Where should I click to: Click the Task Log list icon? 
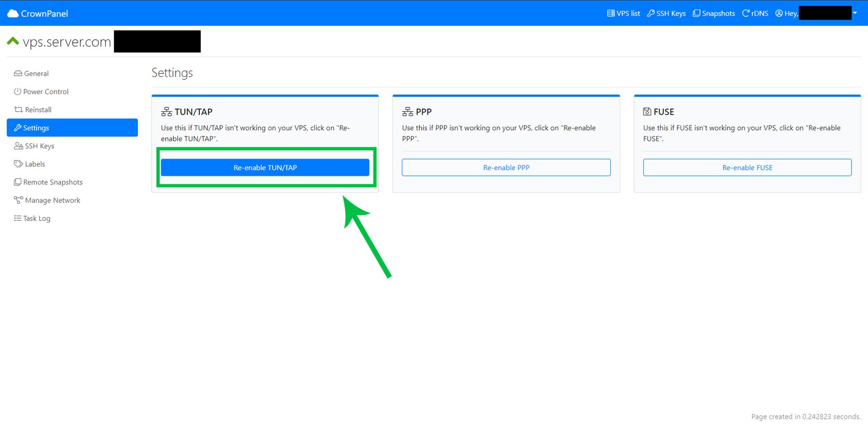click(x=18, y=218)
